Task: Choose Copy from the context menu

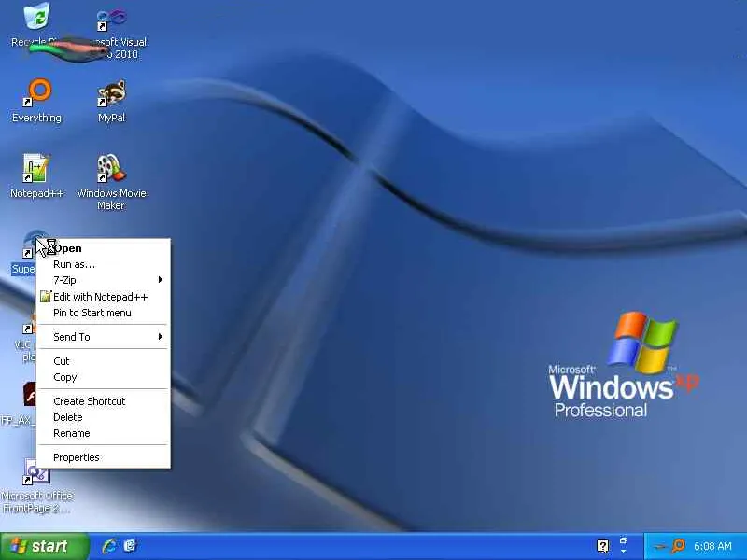Action: [x=104, y=377]
